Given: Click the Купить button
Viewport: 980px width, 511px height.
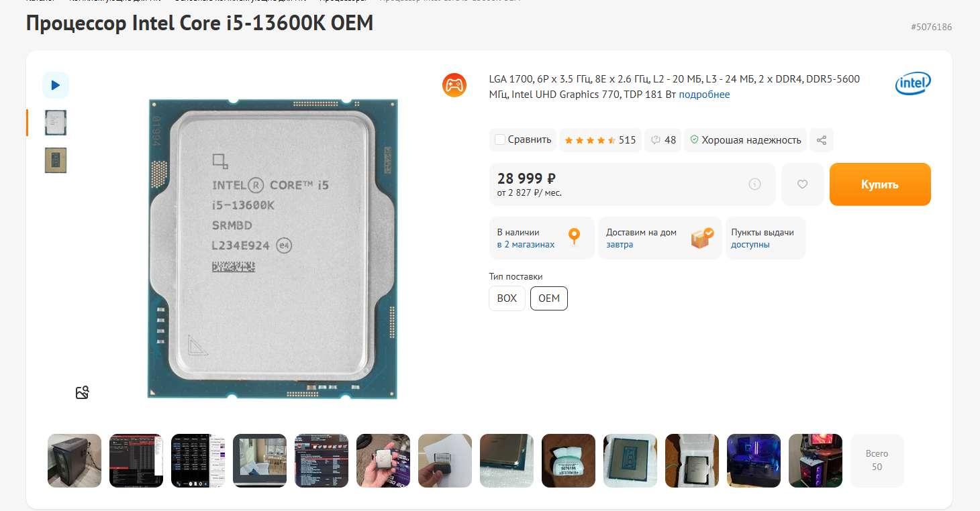Looking at the screenshot, I should [880, 184].
